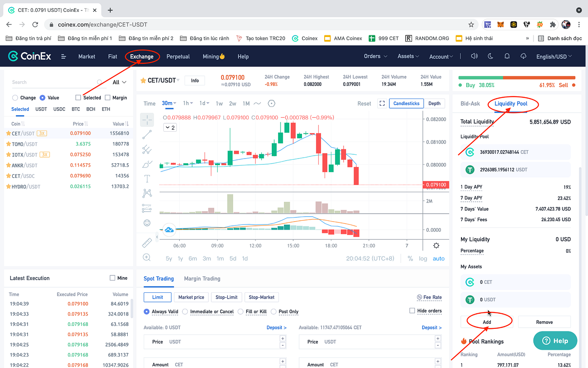
Task: Enable the Mine checkbox in Latest Execution
Action: pyautogui.click(x=112, y=278)
